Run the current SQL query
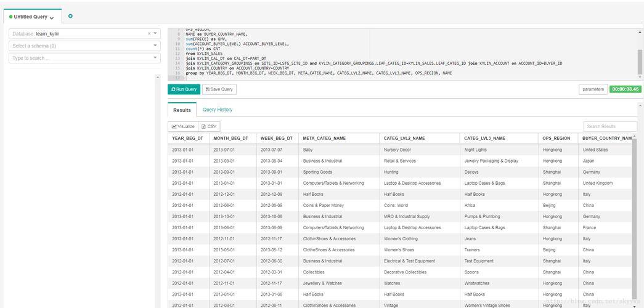644x308 pixels. pos(184,89)
